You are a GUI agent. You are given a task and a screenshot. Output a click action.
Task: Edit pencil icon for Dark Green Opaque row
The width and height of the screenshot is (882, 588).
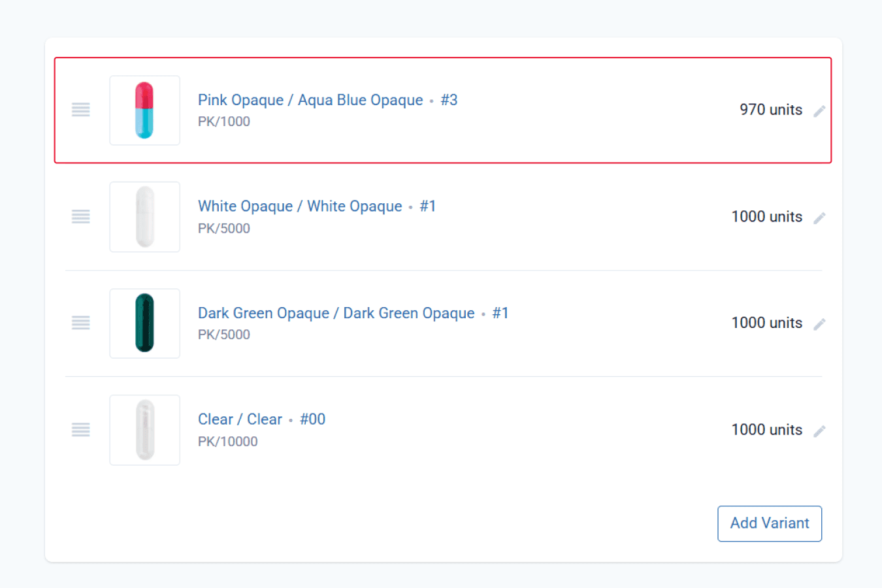(819, 324)
